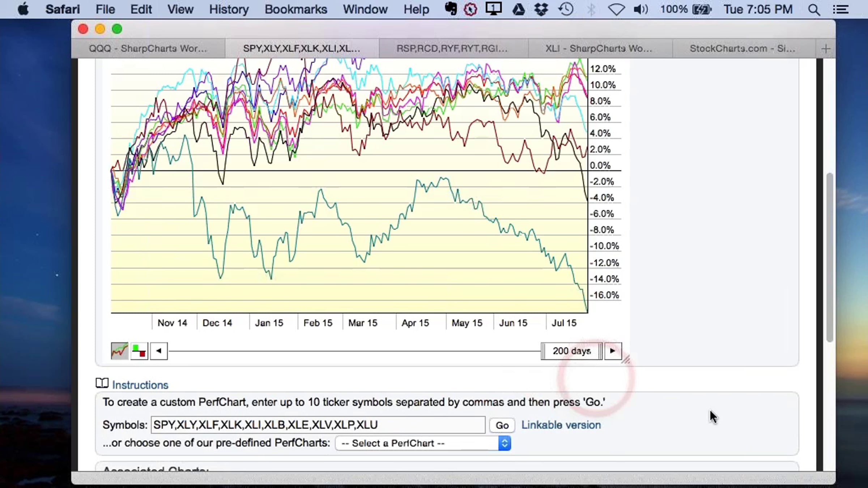Click the Symbols input field
Viewport: 868px width, 488px height.
(318, 425)
